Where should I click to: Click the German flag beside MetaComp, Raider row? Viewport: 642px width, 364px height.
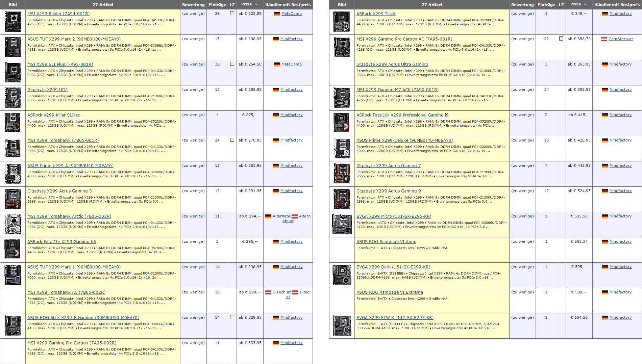[277, 14]
